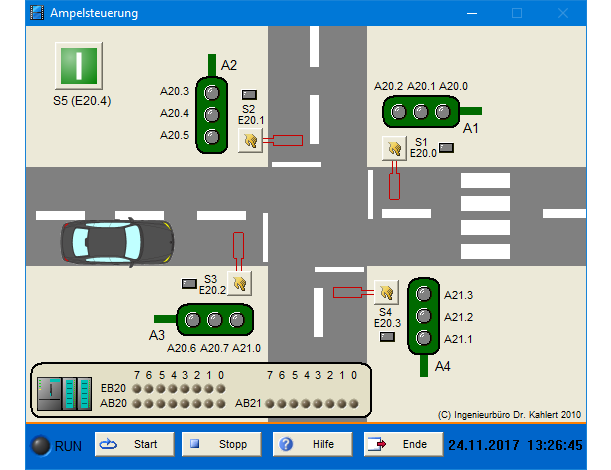611x470 pixels.
Task: Click the A20.0 lamp of light A1
Action: point(443,112)
